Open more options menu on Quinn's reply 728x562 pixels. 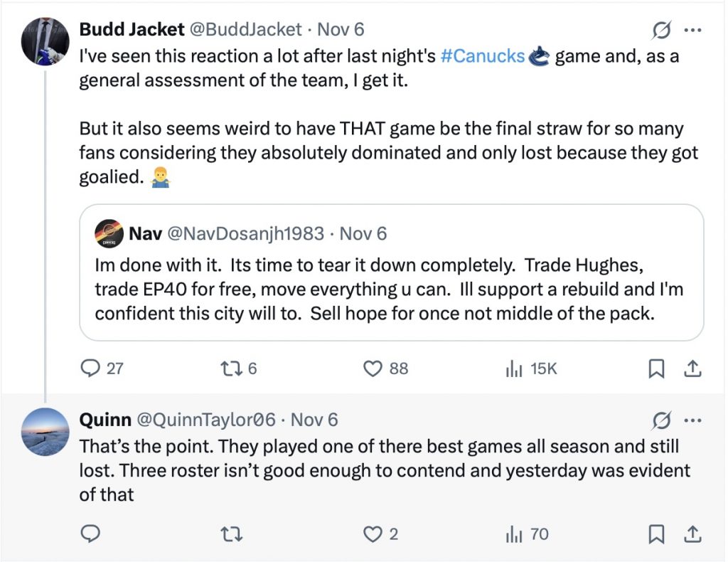click(692, 420)
